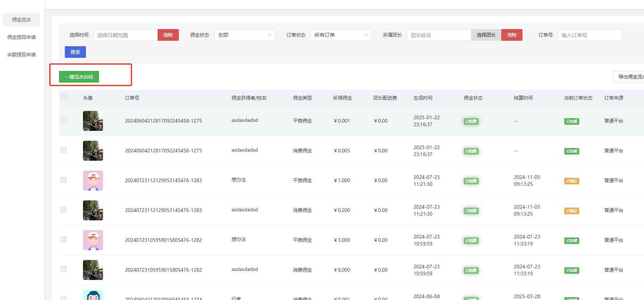Click the 选择团长 button
Screen dimensions: 644x300
click(486, 35)
